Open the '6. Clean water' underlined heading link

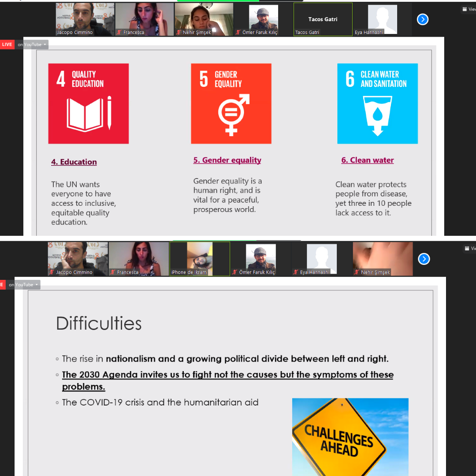(367, 160)
